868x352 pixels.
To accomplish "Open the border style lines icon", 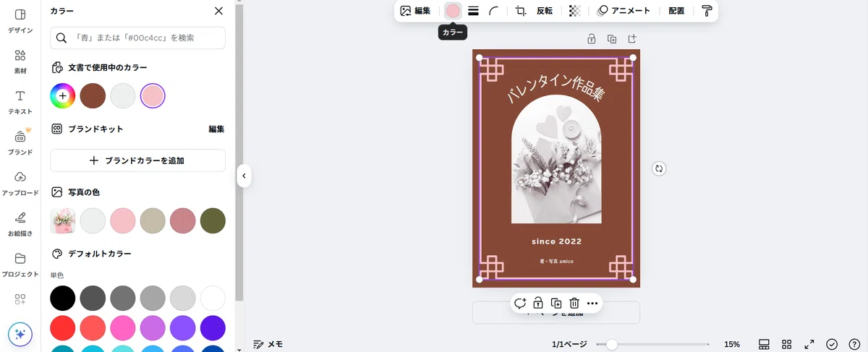I will 474,11.
